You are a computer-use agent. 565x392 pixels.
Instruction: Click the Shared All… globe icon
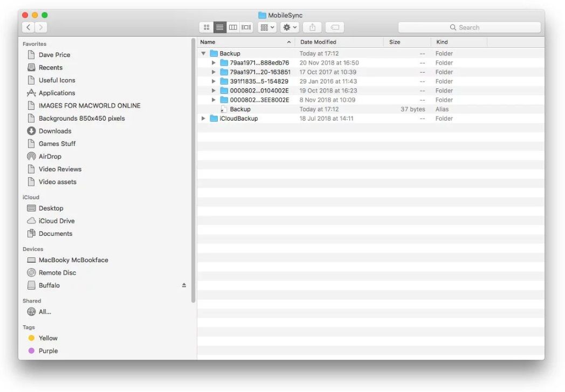click(31, 312)
